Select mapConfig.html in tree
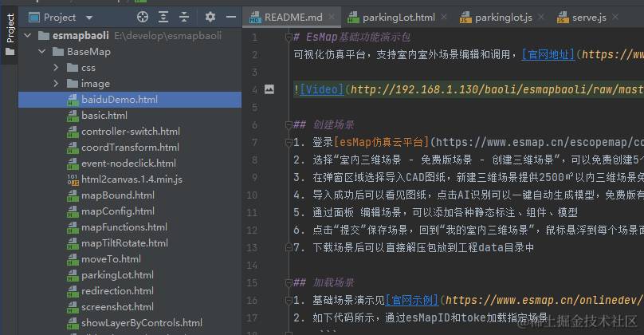The image size is (644, 335). pyautogui.click(x=130, y=211)
